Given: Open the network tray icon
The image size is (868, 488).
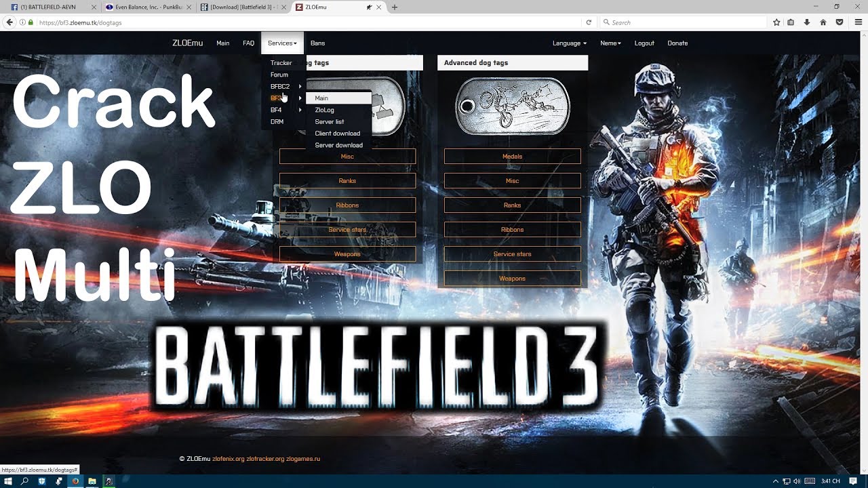Looking at the screenshot, I should (787, 481).
